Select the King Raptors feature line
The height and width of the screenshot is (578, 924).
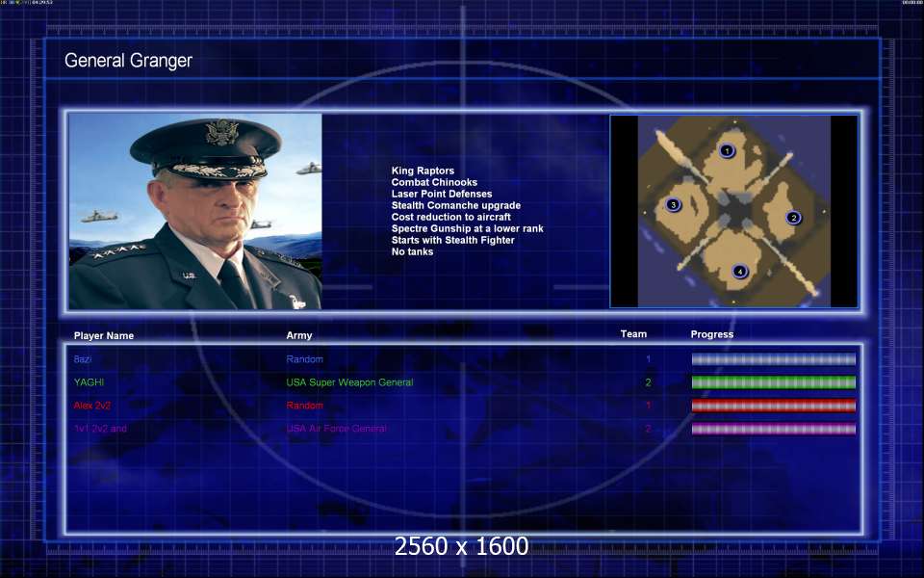coord(423,171)
